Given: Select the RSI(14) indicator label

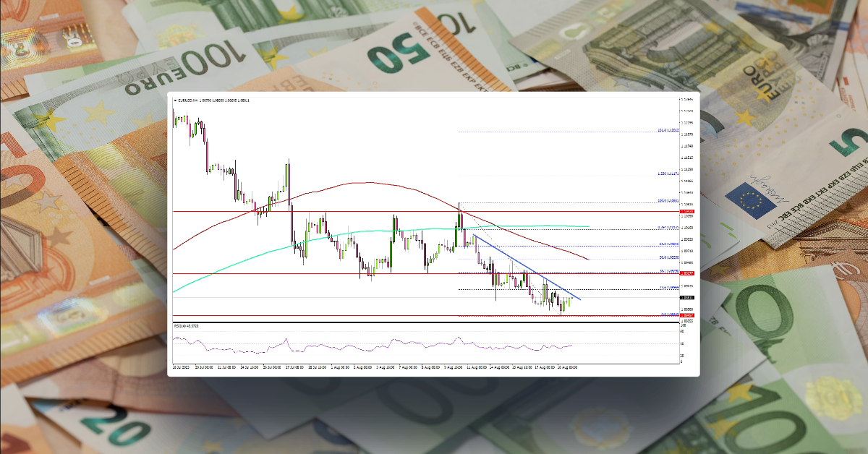Looking at the screenshot, I should tap(187, 327).
